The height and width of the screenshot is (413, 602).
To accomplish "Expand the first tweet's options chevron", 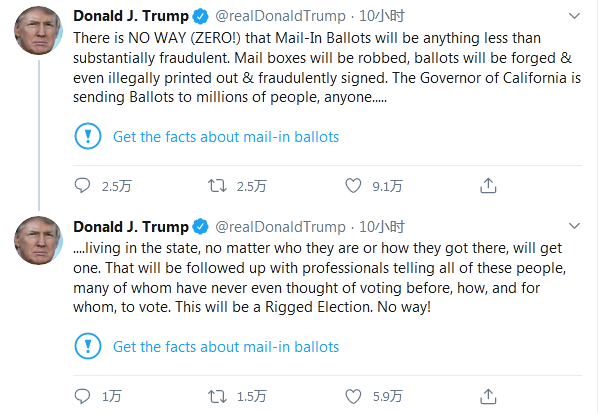I will pyautogui.click(x=573, y=17).
